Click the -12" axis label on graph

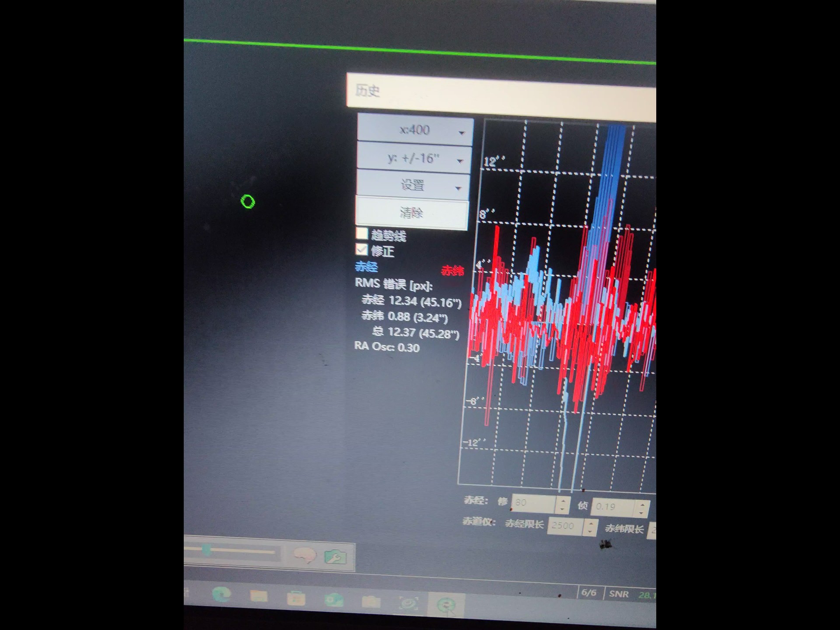[x=473, y=442]
